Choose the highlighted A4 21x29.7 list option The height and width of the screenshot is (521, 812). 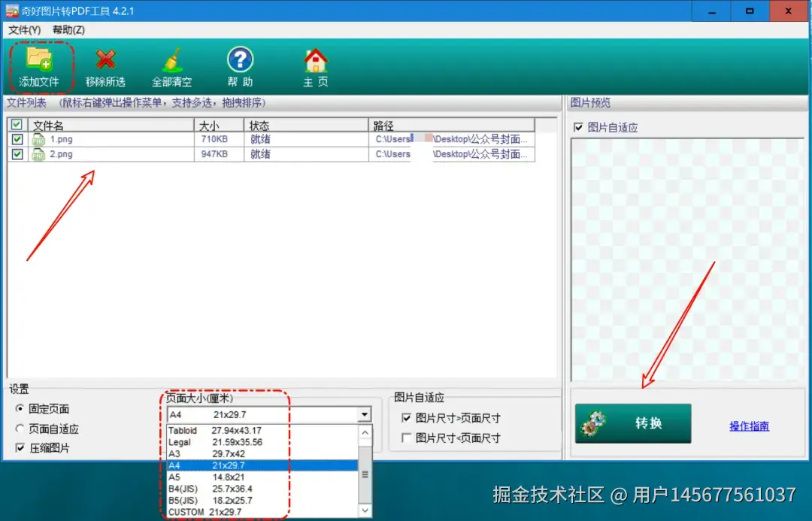pyautogui.click(x=262, y=465)
